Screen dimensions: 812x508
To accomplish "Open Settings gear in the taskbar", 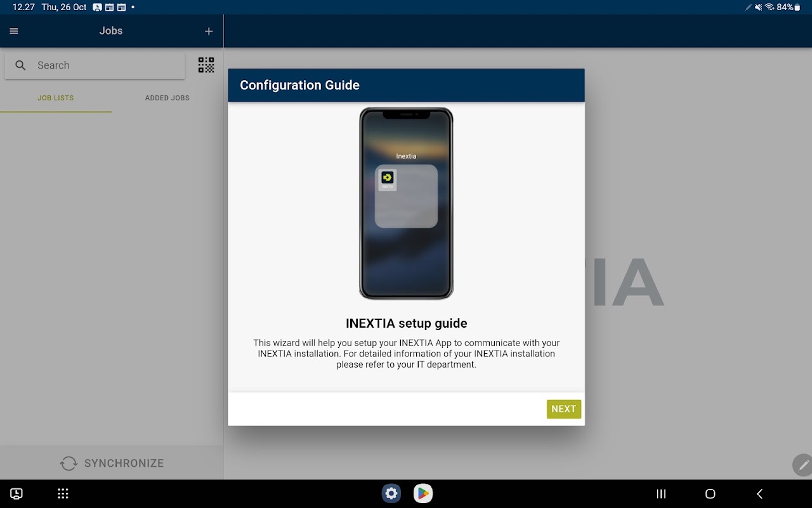I will tap(391, 493).
